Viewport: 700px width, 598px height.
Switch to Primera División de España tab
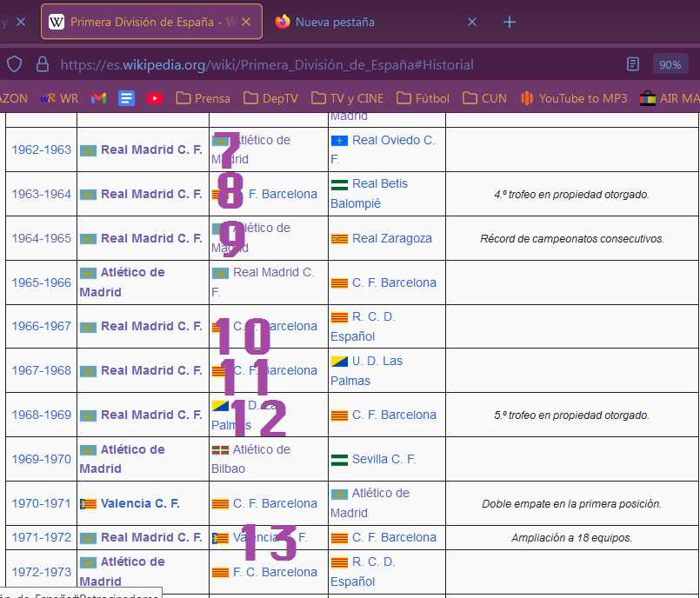pyautogui.click(x=151, y=22)
